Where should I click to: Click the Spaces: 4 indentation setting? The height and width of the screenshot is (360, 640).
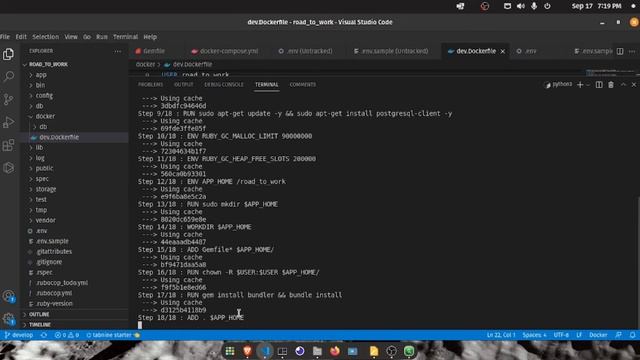pyautogui.click(x=534, y=335)
